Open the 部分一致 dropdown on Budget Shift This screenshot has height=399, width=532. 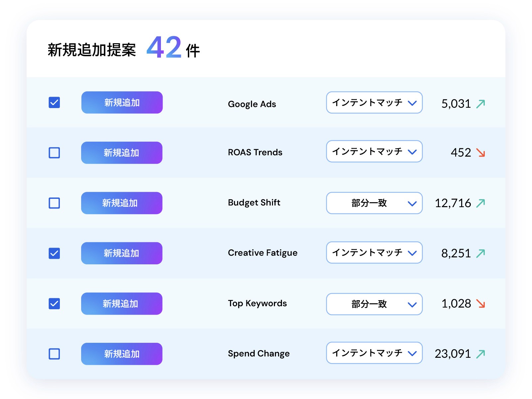click(x=374, y=203)
